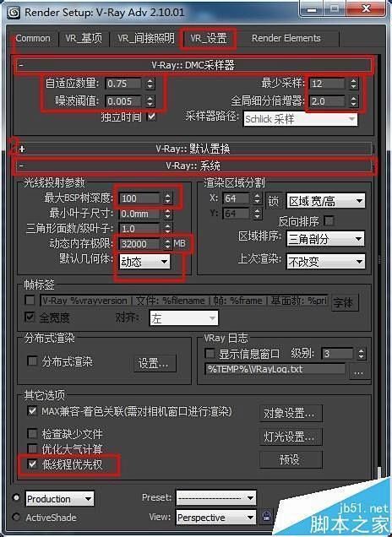Screen dimensions: 392x537
Task: Toggle the 显示信息窗口 checkbox
Action: point(209,354)
